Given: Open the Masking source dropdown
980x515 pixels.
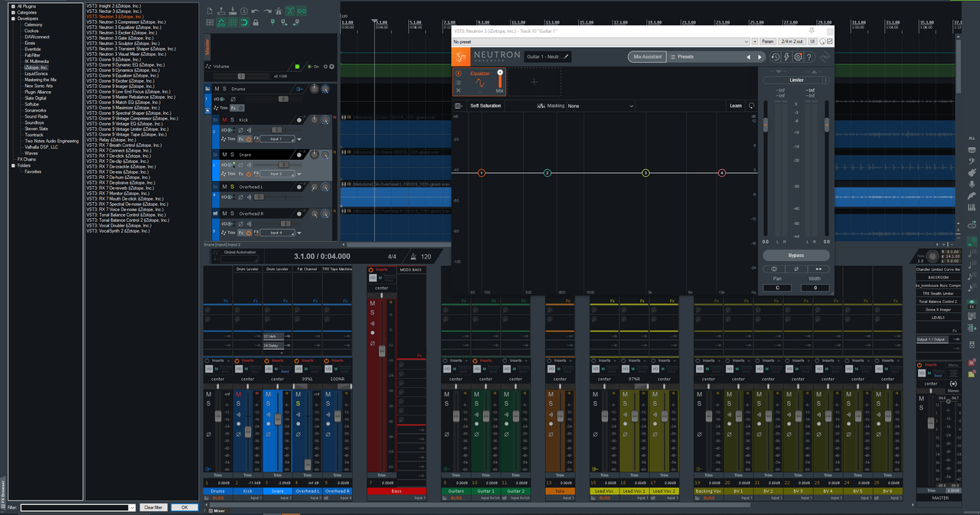Looking at the screenshot, I should 601,106.
